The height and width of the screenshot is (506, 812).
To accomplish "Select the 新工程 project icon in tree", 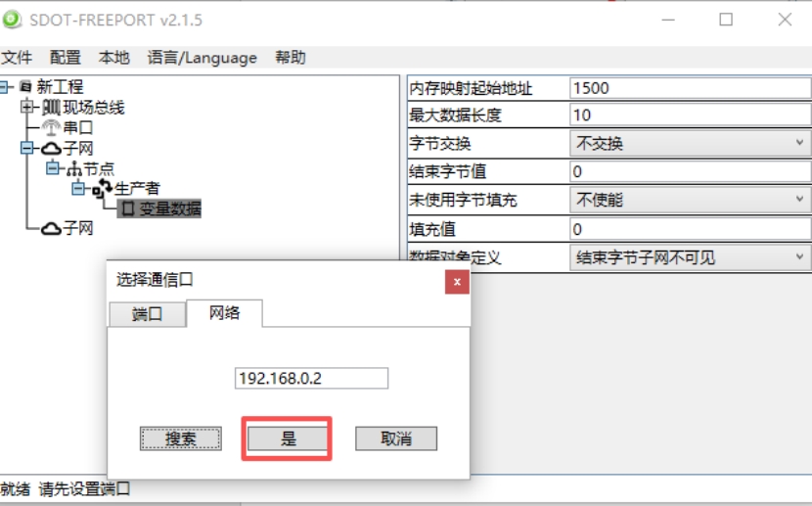I will pyautogui.click(x=25, y=86).
